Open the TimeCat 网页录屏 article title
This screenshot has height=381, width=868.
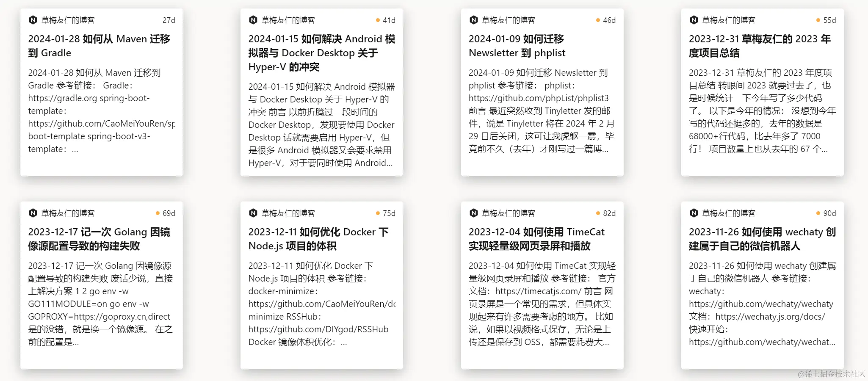click(536, 239)
